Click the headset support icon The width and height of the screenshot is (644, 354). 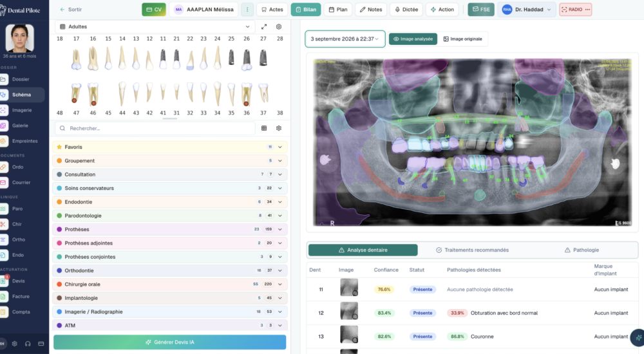pos(28,344)
